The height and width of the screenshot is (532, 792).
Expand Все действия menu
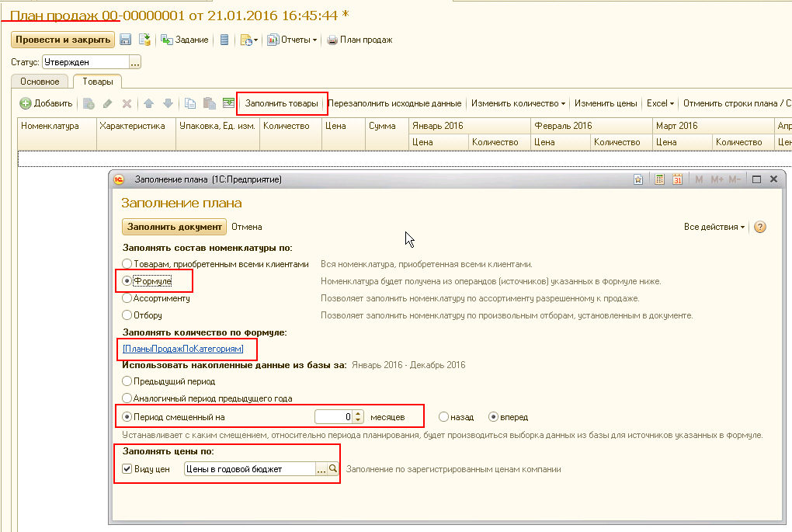[x=714, y=227]
